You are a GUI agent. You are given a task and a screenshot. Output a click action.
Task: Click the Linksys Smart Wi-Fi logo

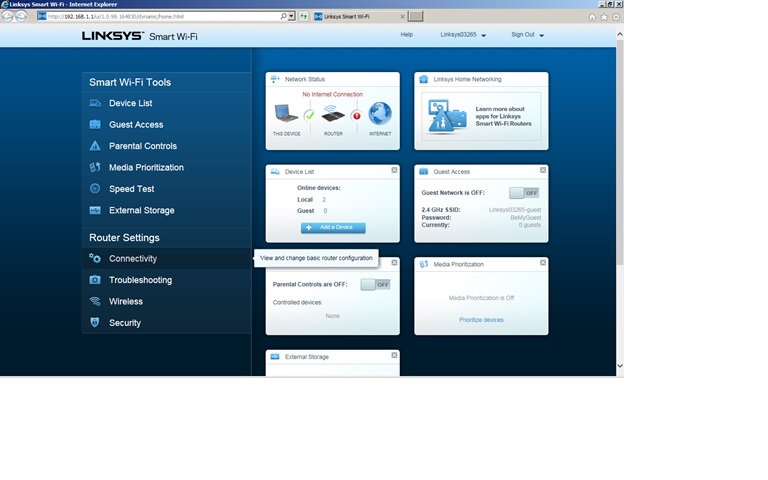click(140, 36)
